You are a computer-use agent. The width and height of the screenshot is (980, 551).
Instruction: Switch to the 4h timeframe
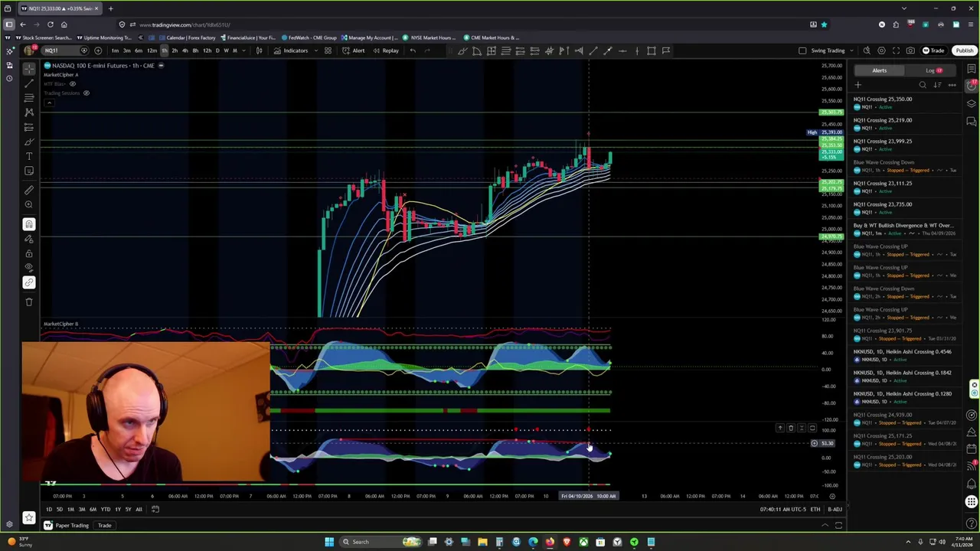click(185, 51)
